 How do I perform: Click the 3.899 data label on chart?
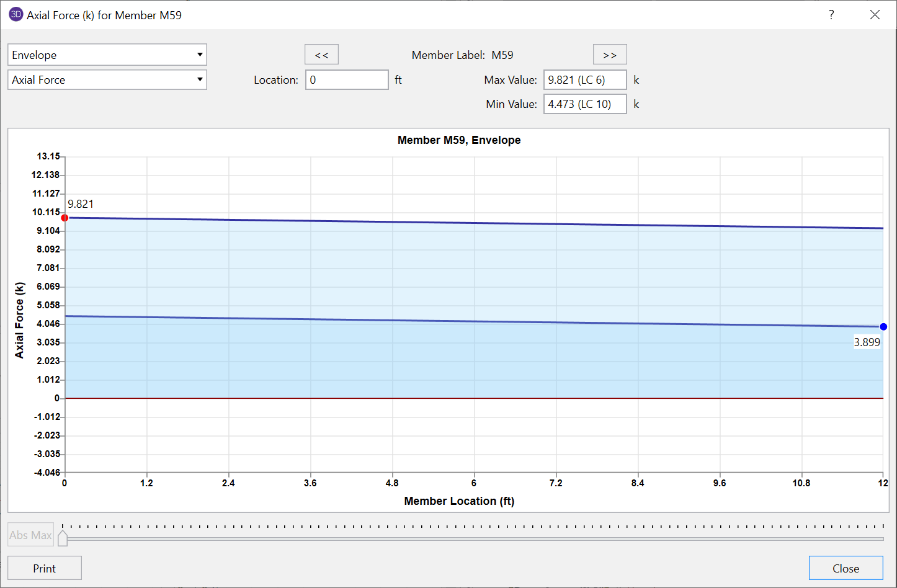coord(867,342)
